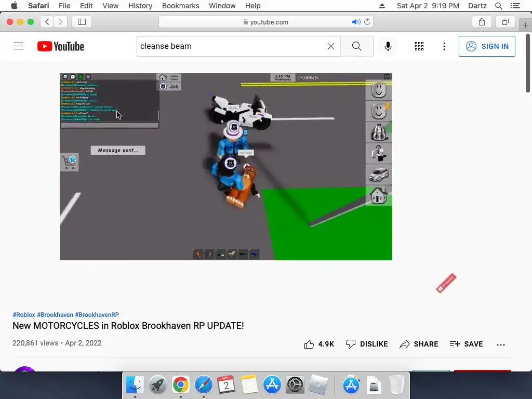
Task: Sign in with the SIGN IN button
Action: pyautogui.click(x=486, y=46)
